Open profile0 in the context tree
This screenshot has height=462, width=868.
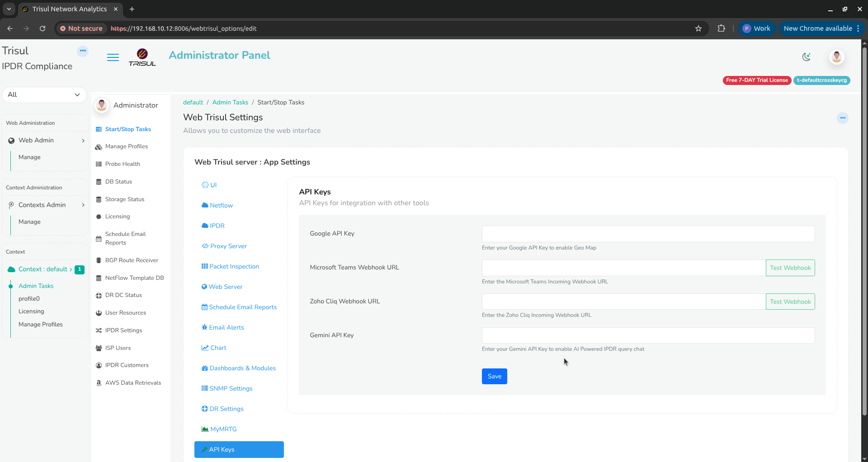(x=29, y=299)
